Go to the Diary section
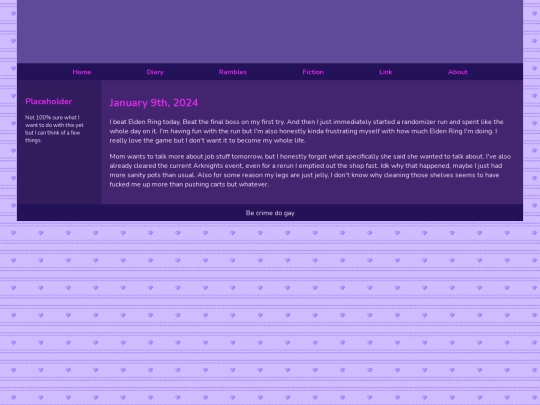 coord(155,72)
